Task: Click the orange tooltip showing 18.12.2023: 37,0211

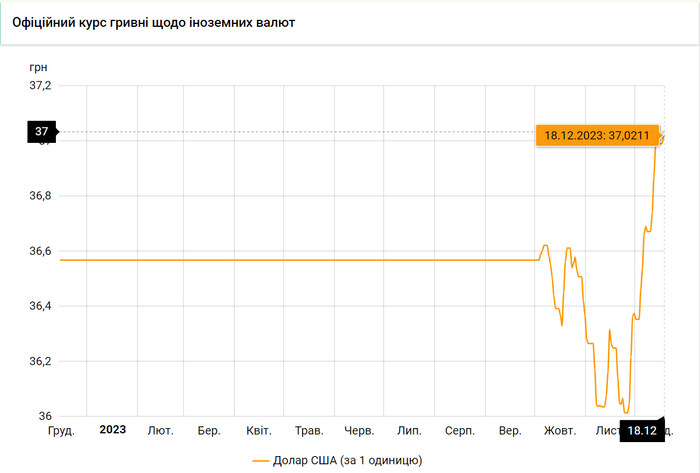Action: 596,134
